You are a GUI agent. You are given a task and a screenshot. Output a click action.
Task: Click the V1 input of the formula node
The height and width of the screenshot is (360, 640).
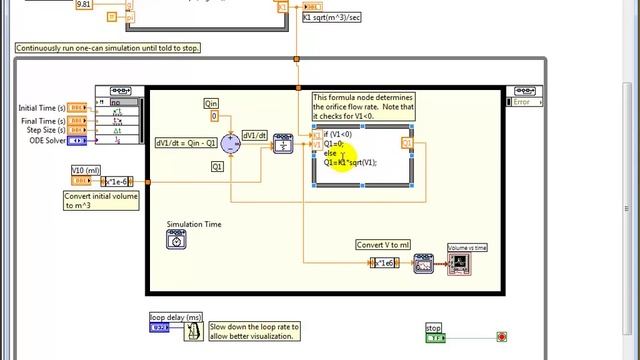pos(317,144)
